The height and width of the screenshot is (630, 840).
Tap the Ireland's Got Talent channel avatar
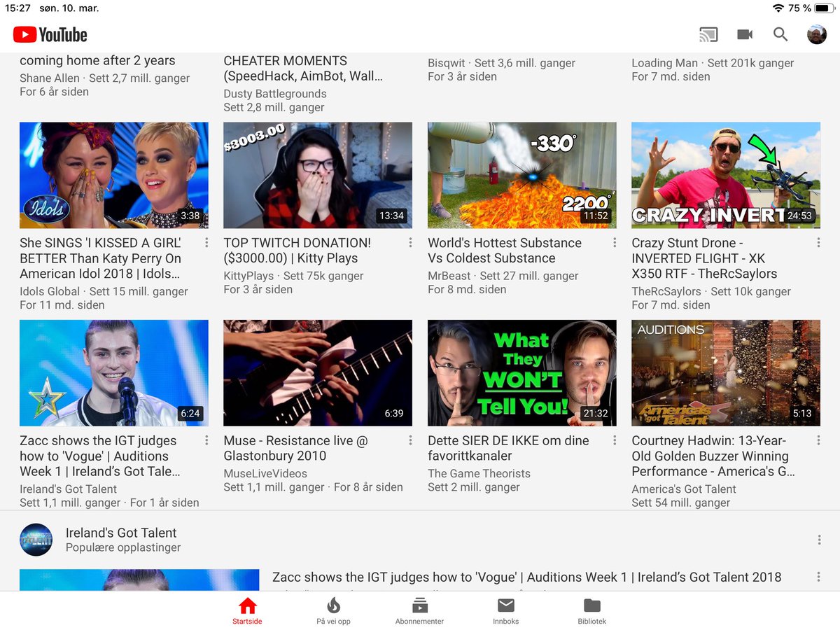click(x=36, y=540)
